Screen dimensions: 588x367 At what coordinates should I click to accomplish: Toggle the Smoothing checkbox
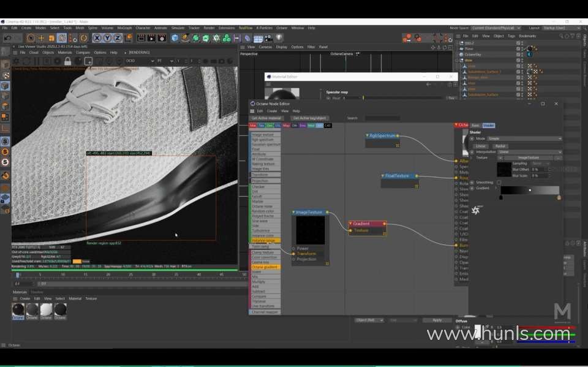tap(499, 183)
